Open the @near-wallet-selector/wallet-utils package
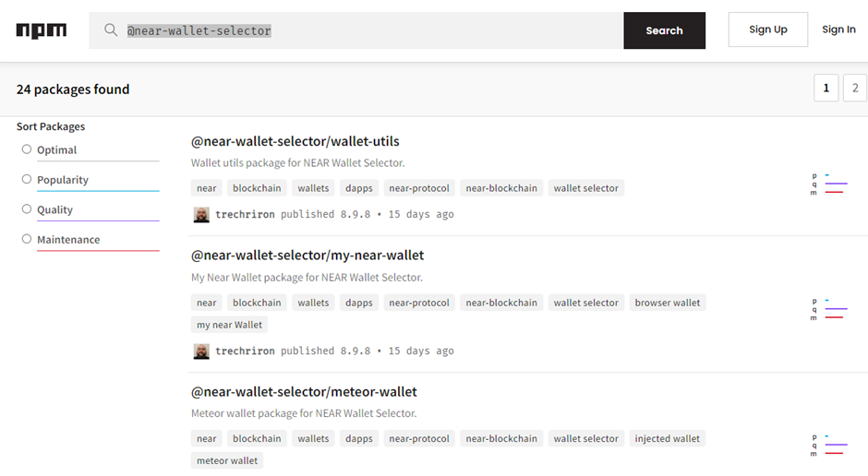 [295, 141]
